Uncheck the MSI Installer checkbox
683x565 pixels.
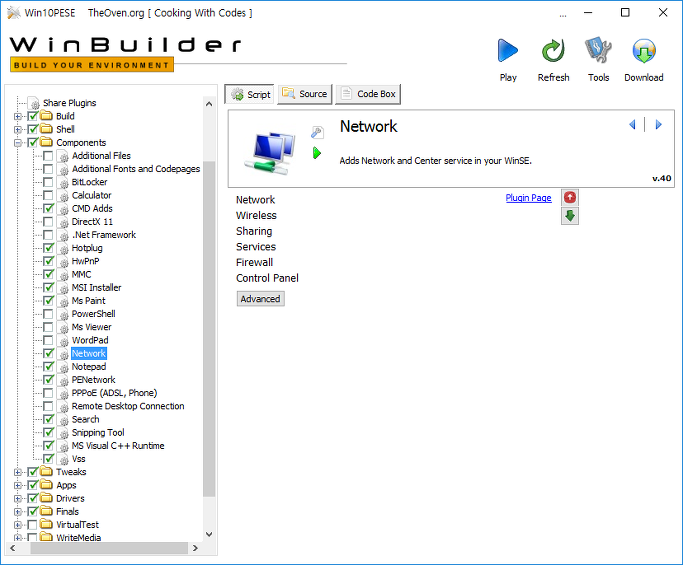coord(48,288)
